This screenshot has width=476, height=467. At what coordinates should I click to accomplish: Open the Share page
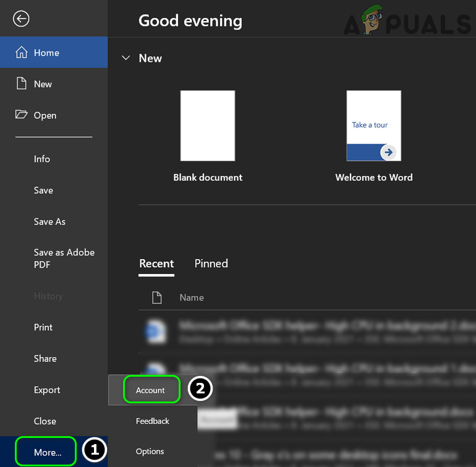click(54, 358)
